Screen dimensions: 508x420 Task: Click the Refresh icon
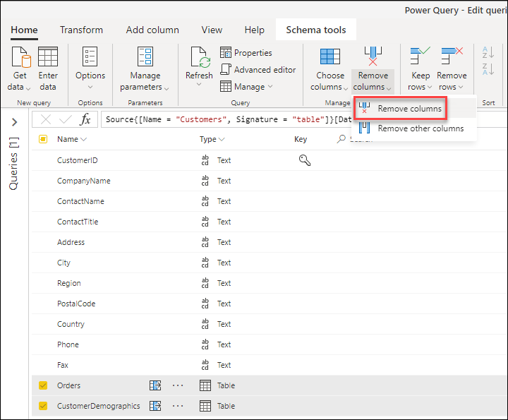tap(200, 57)
